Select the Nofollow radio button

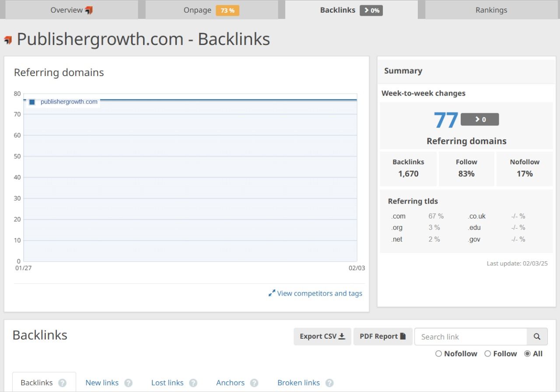point(439,354)
